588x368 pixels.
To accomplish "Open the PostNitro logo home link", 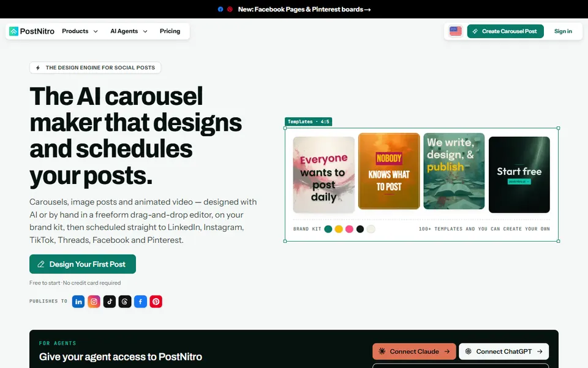I will pyautogui.click(x=32, y=31).
